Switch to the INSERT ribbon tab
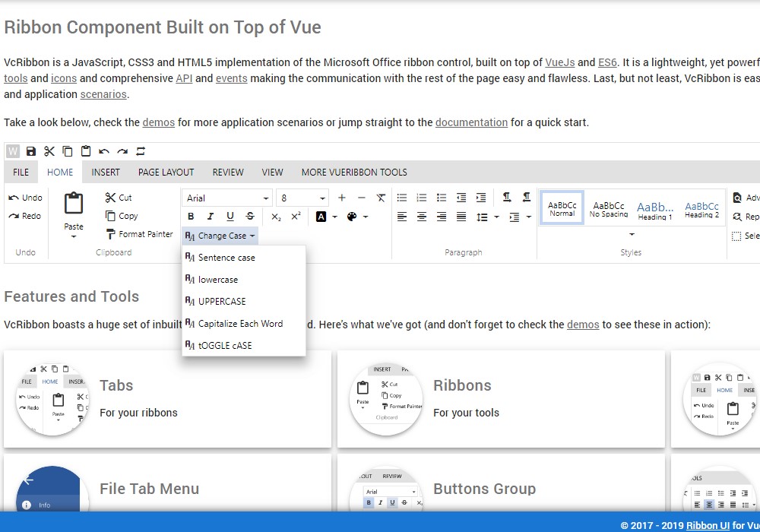Image resolution: width=760 pixels, height=532 pixels. tap(105, 172)
